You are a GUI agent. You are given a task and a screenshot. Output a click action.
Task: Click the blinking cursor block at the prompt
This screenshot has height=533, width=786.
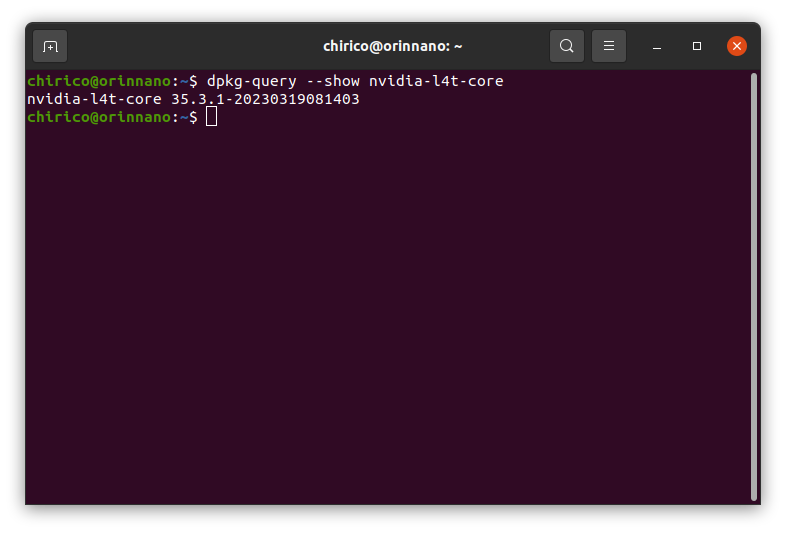(x=211, y=117)
